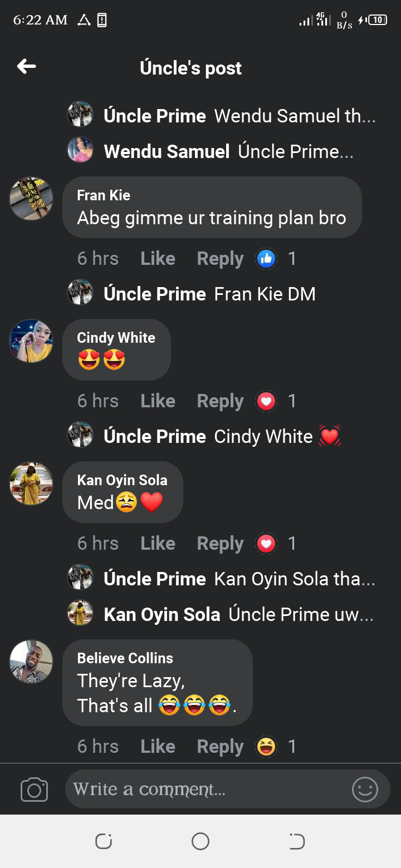Open the emoji picker in comment box
This screenshot has height=868, width=401.
coord(365,790)
